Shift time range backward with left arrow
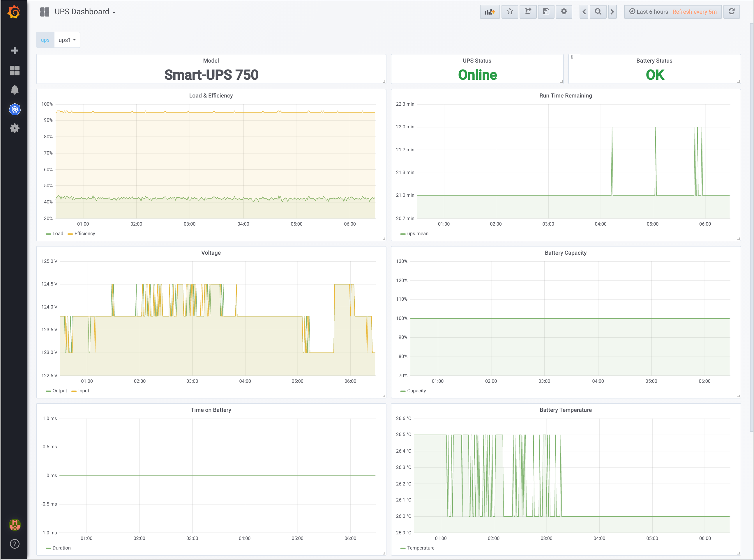754x560 pixels. (x=584, y=12)
